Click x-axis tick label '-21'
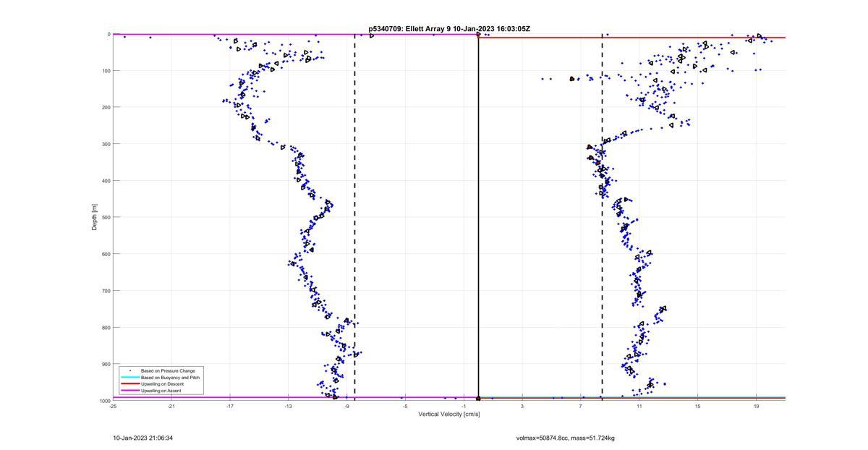This screenshot has height=450, width=868. coord(171,407)
